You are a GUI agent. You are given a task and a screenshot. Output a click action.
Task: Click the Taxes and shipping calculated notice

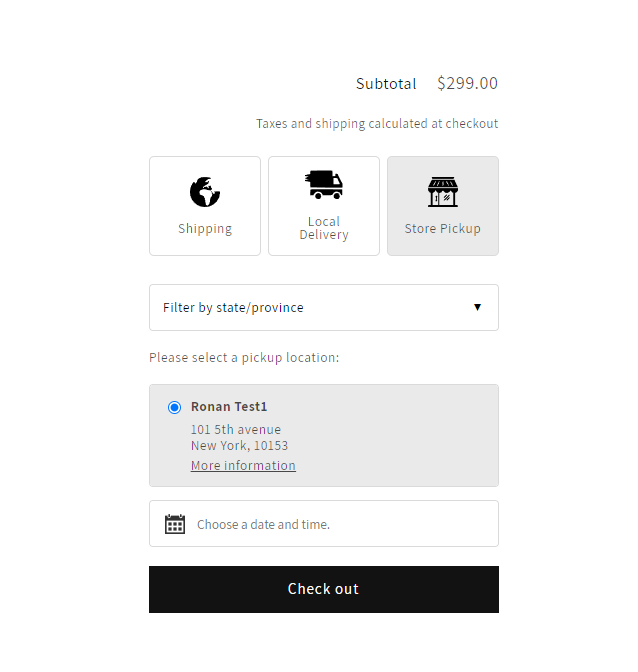(x=377, y=123)
